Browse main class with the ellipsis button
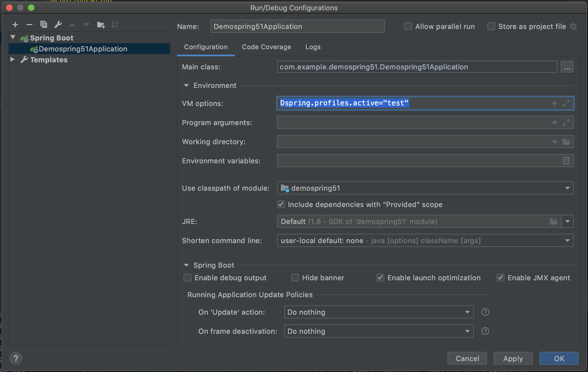588x372 pixels. (567, 67)
